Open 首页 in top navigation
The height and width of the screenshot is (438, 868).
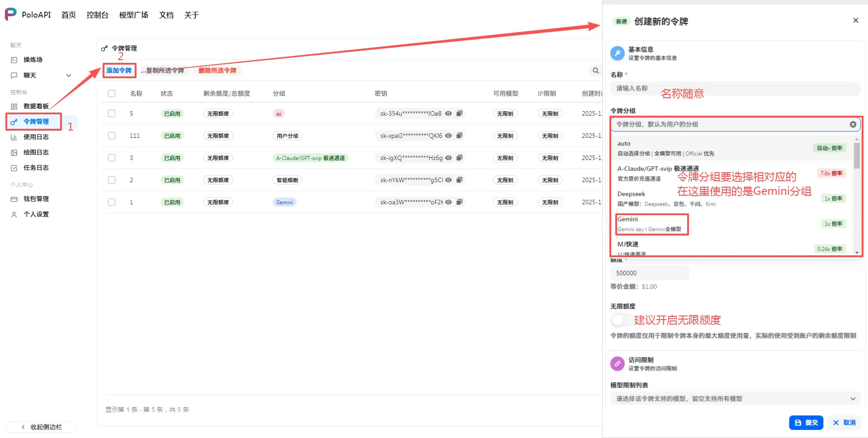pyautogui.click(x=69, y=15)
